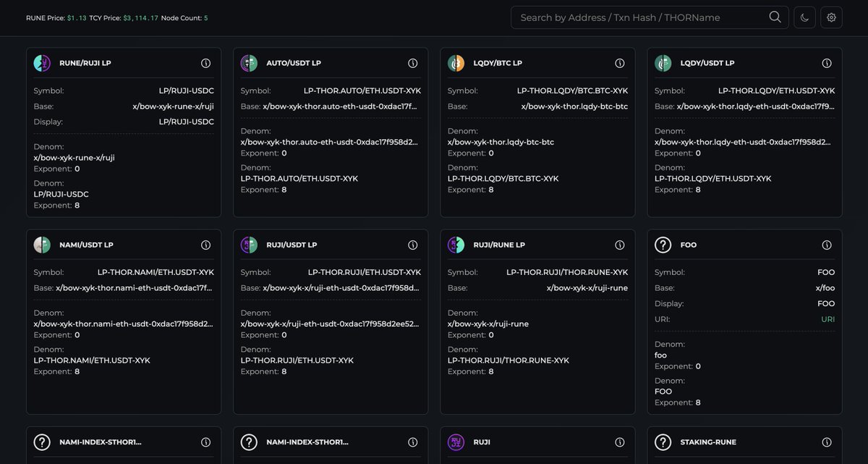Click symbol value LP-THOR.NAMI/ETH.USDT-XYK in Symbol row
Screen dimensions: 868x464
[x=156, y=273]
